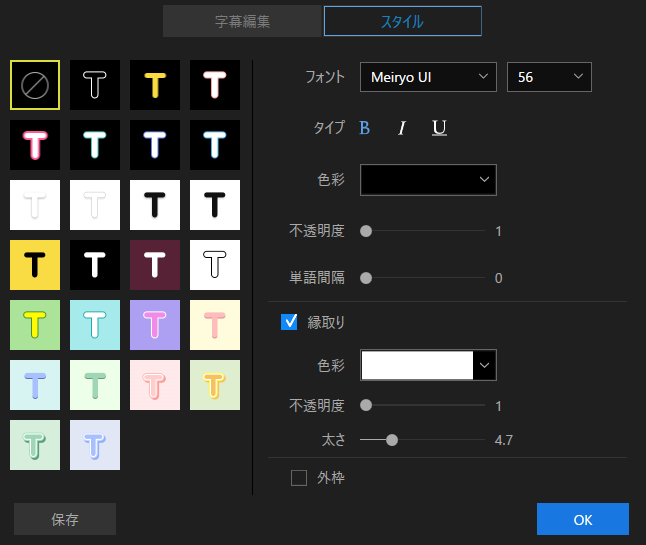Select white T with light blue glow preset
This screenshot has height=545, width=646.
(215, 145)
